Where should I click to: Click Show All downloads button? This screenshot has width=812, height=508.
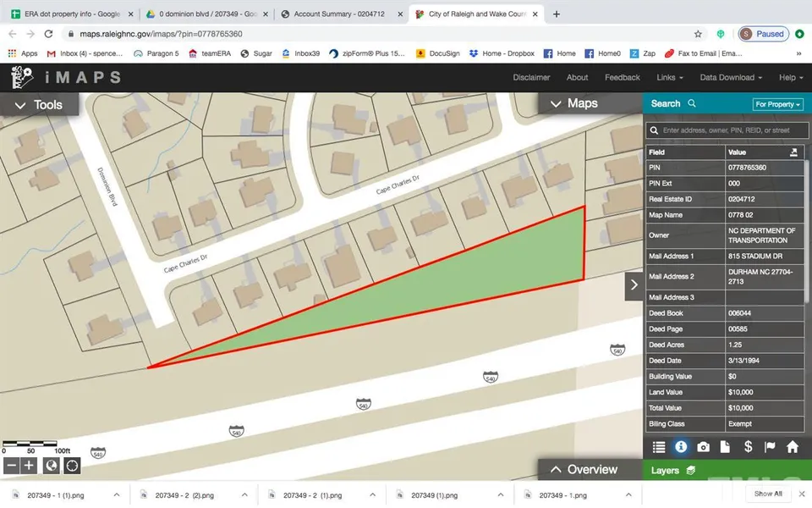pyautogui.click(x=768, y=494)
